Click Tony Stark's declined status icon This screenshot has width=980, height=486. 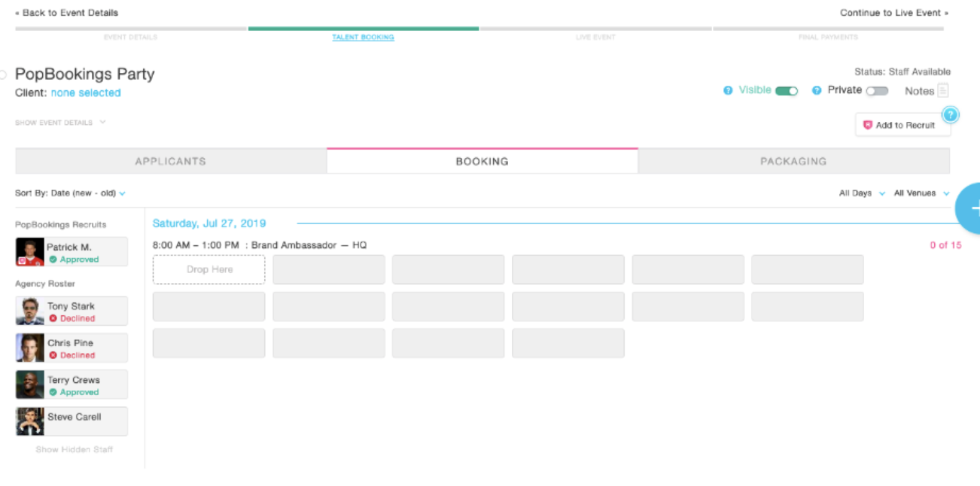tap(53, 318)
